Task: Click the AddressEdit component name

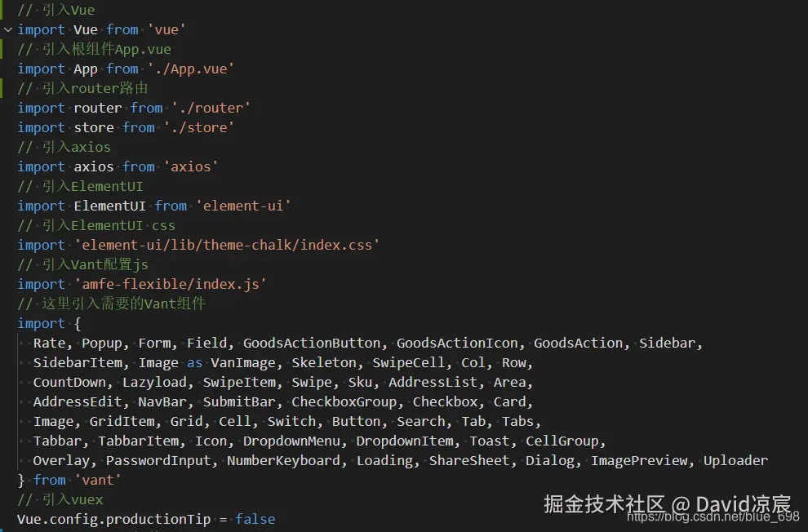Action: [78, 401]
